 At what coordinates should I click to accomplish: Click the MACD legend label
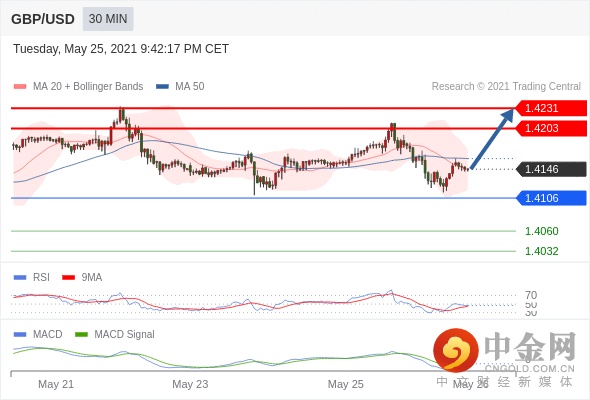point(47,335)
